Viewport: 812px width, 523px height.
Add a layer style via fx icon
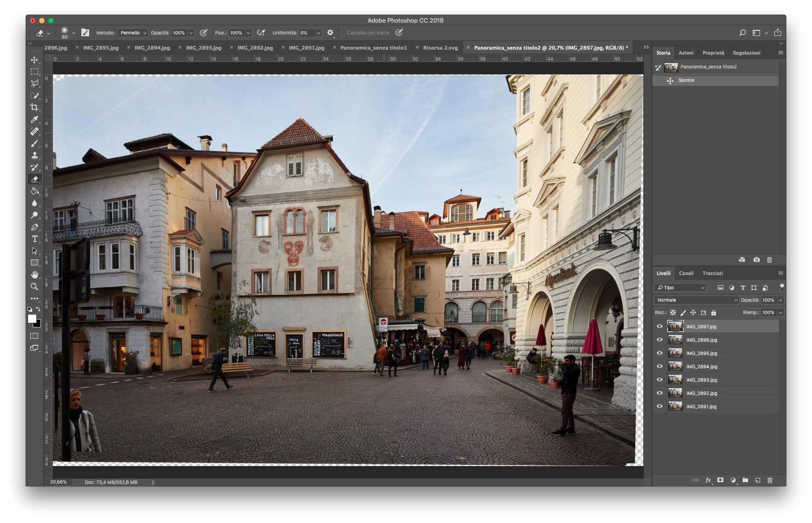708,480
